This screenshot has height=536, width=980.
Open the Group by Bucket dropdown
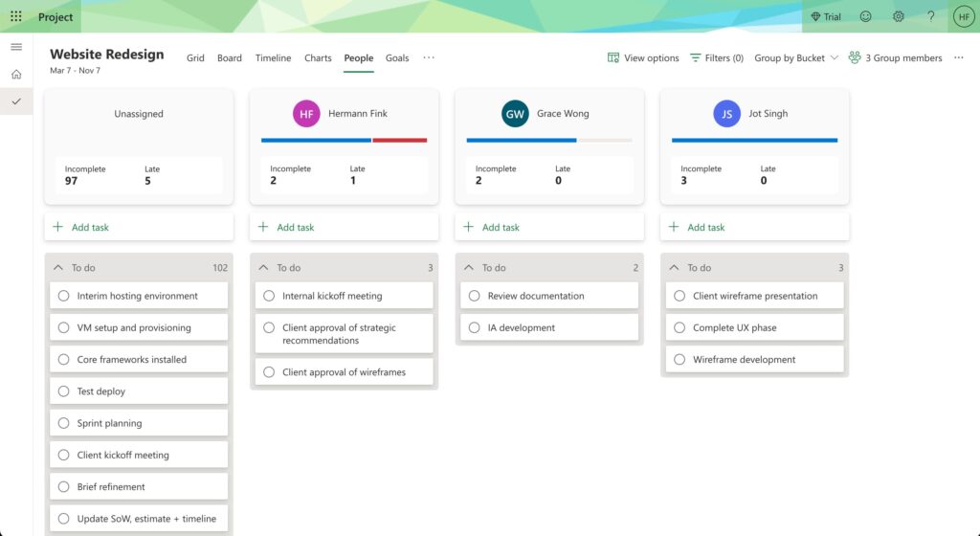click(x=795, y=58)
